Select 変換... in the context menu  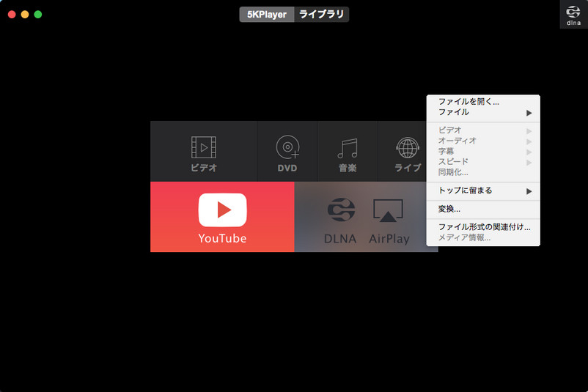[449, 209]
